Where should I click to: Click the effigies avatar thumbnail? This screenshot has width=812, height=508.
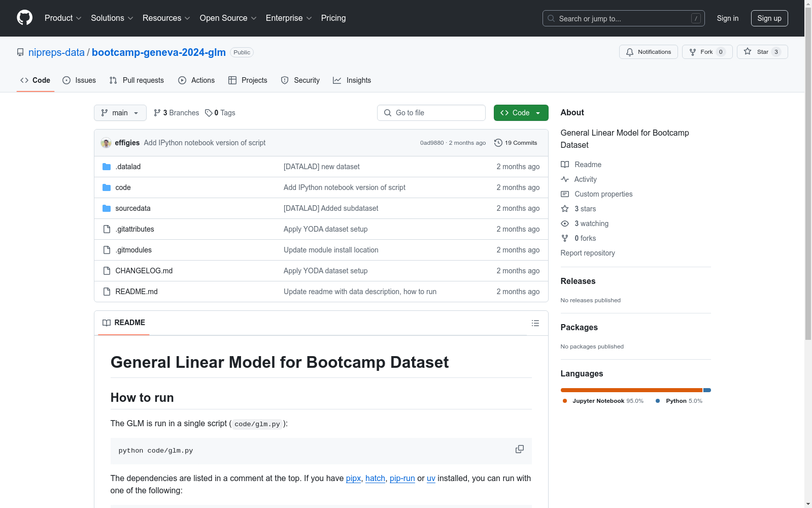tap(106, 143)
